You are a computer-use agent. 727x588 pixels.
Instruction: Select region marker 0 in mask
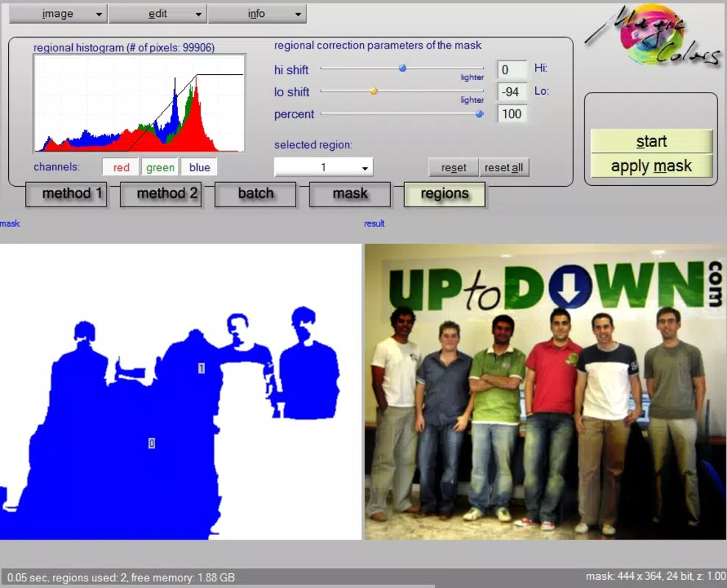151,444
